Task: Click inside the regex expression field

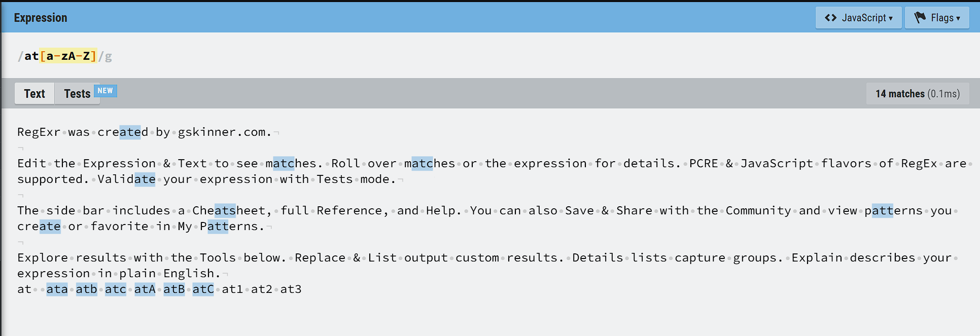Action: [x=487, y=56]
